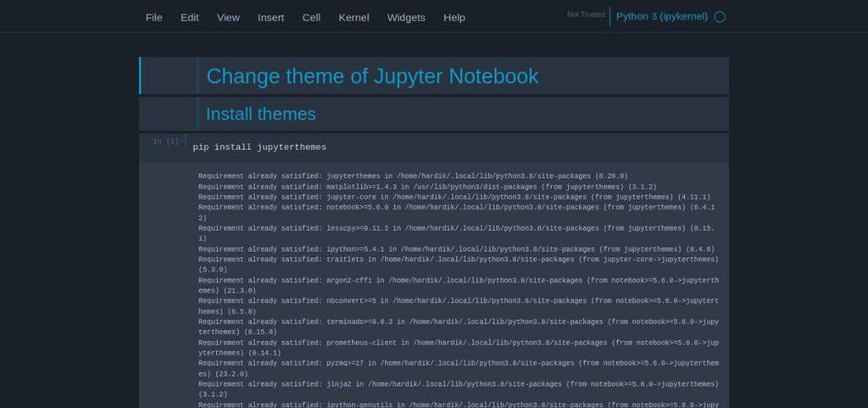Viewport: 868px width, 408px height.
Task: Click the prometheus-client requirement output line
Action: coord(459,348)
